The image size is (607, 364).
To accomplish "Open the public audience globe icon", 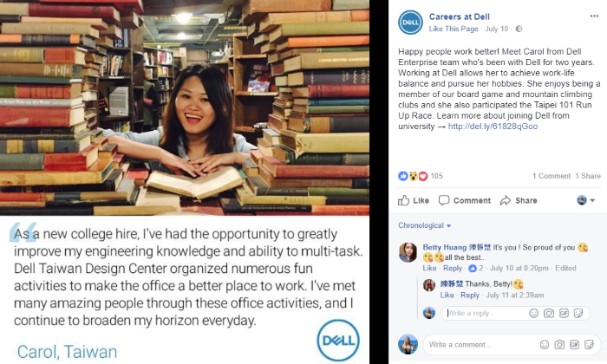I will point(519,29).
